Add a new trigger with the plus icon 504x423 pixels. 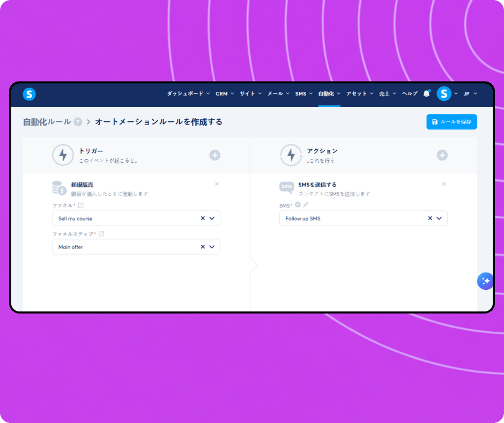coord(214,155)
